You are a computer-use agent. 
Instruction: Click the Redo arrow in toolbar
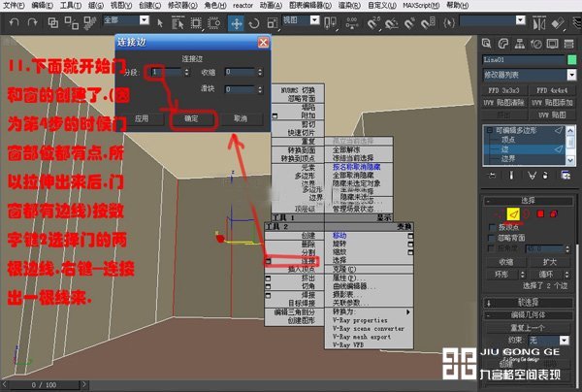[x=33, y=23]
